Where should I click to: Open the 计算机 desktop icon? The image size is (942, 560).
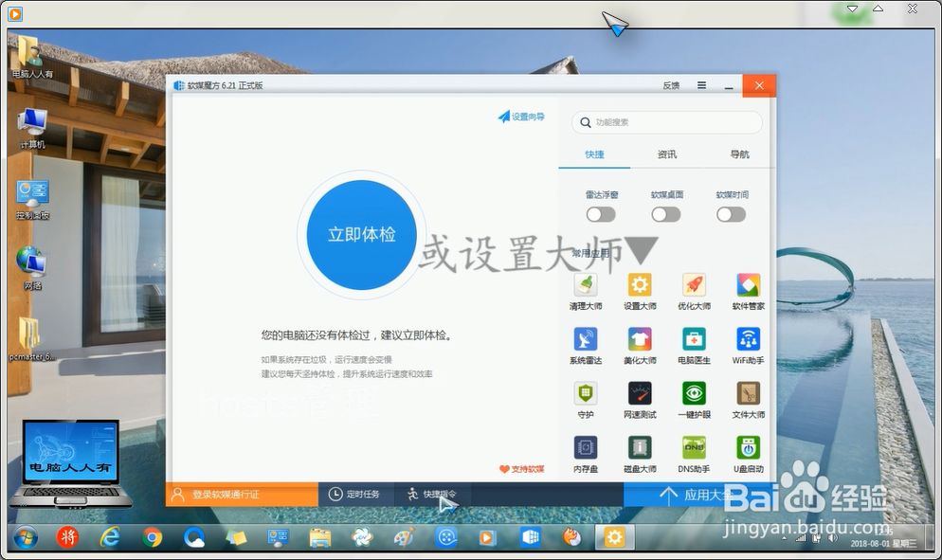point(32,128)
